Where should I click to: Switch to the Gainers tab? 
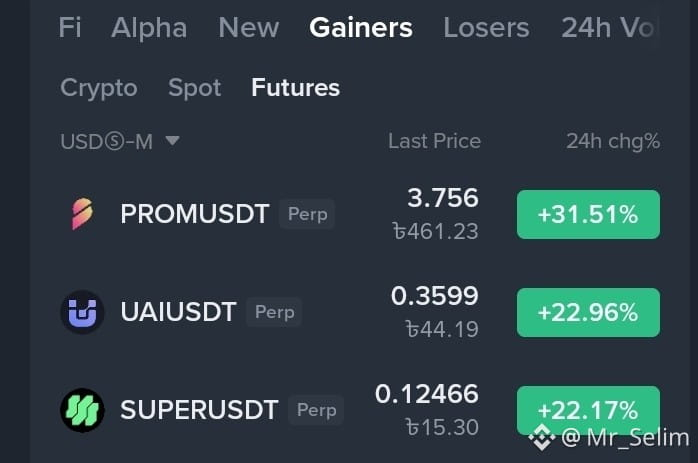click(x=361, y=28)
